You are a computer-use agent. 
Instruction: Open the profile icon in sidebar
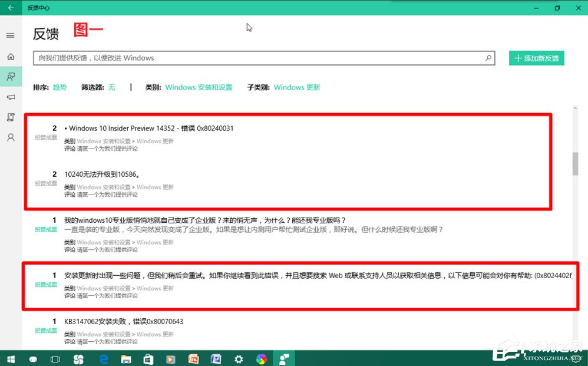point(10,137)
